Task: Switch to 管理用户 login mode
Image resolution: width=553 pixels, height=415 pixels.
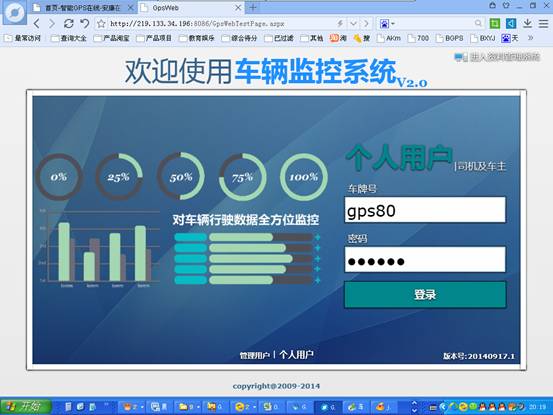Action: [255, 355]
